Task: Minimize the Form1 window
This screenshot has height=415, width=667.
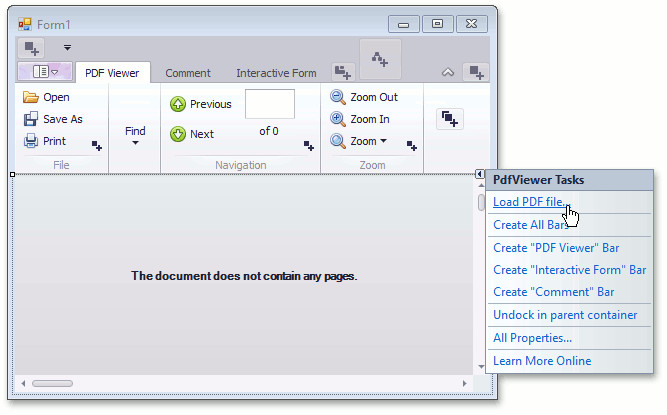Action: pos(404,24)
